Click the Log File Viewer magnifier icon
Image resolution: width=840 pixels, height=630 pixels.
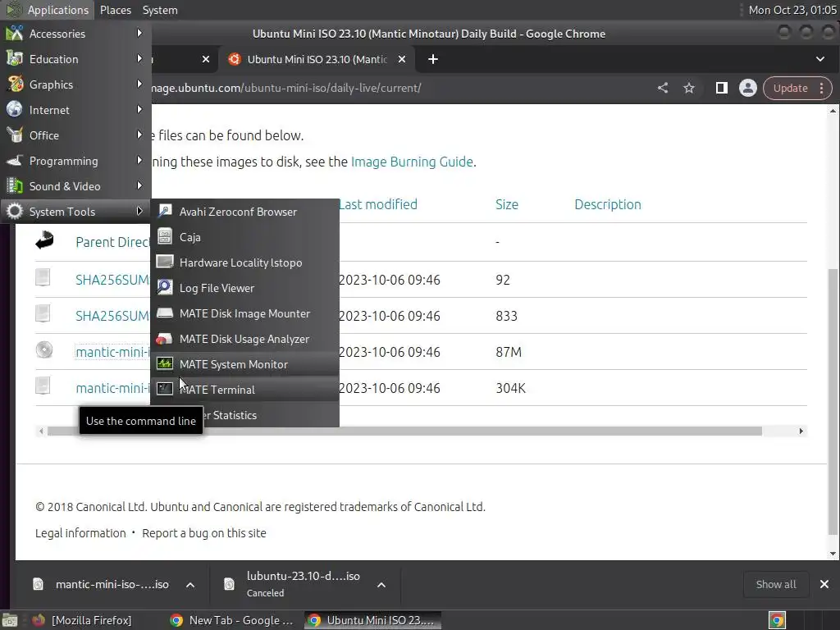164,288
